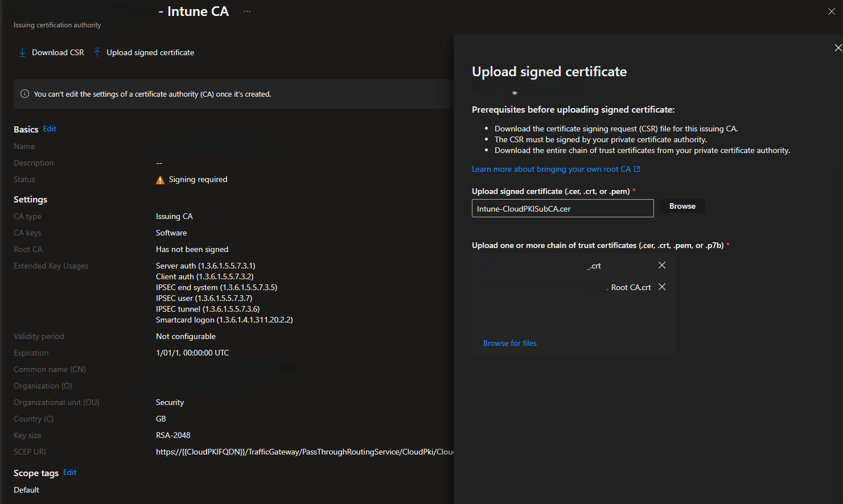
Task: Click the Validity period label
Action: tap(39, 337)
